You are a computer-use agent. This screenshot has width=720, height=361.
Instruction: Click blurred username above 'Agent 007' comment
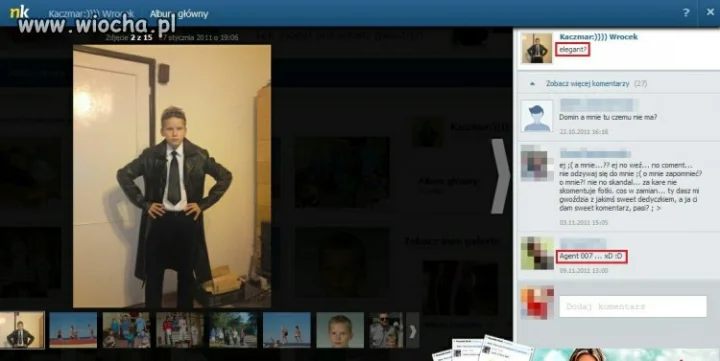[583, 243]
